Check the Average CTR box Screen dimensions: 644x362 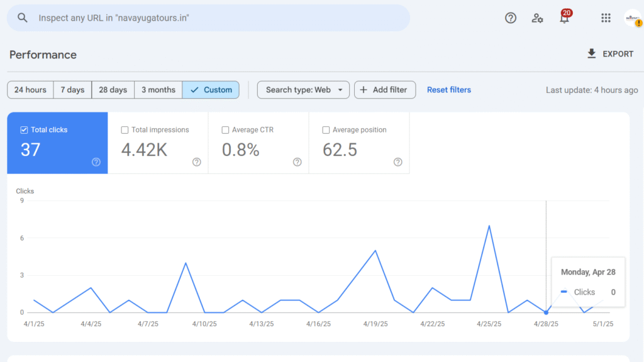[x=225, y=129]
